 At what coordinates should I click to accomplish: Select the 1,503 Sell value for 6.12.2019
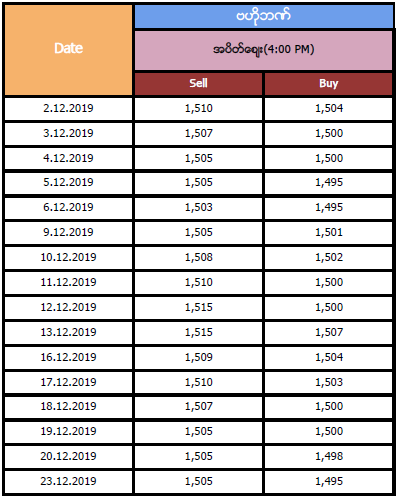[198, 208]
